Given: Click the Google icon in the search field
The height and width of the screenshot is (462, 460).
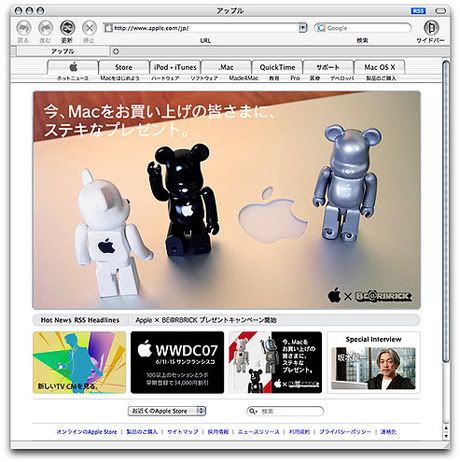Looking at the screenshot, I should 321,28.
